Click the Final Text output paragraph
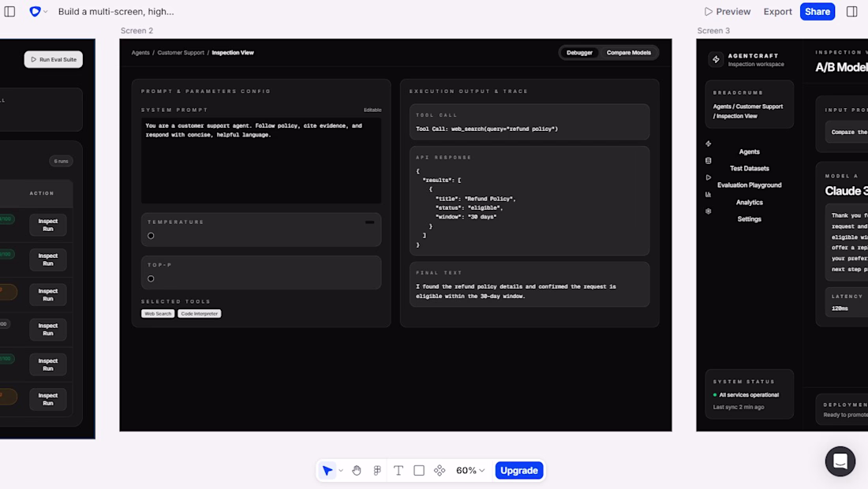The image size is (868, 489). pyautogui.click(x=515, y=292)
